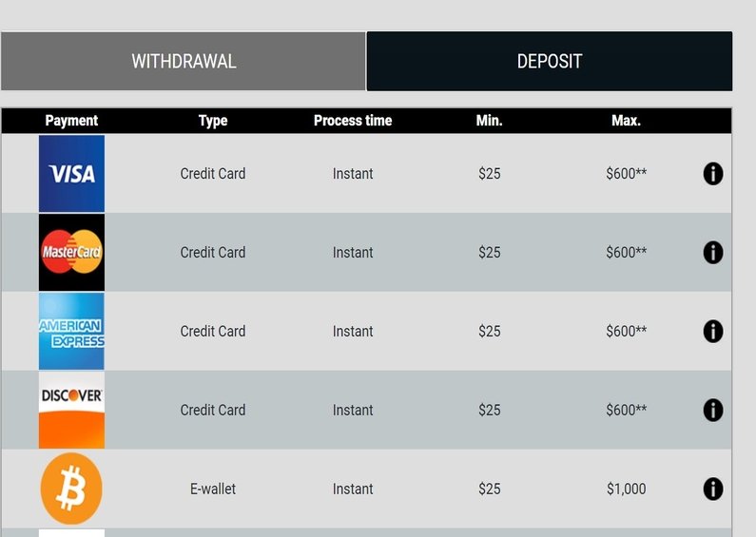
Task: Click the MasterCard logo
Action: (x=71, y=252)
